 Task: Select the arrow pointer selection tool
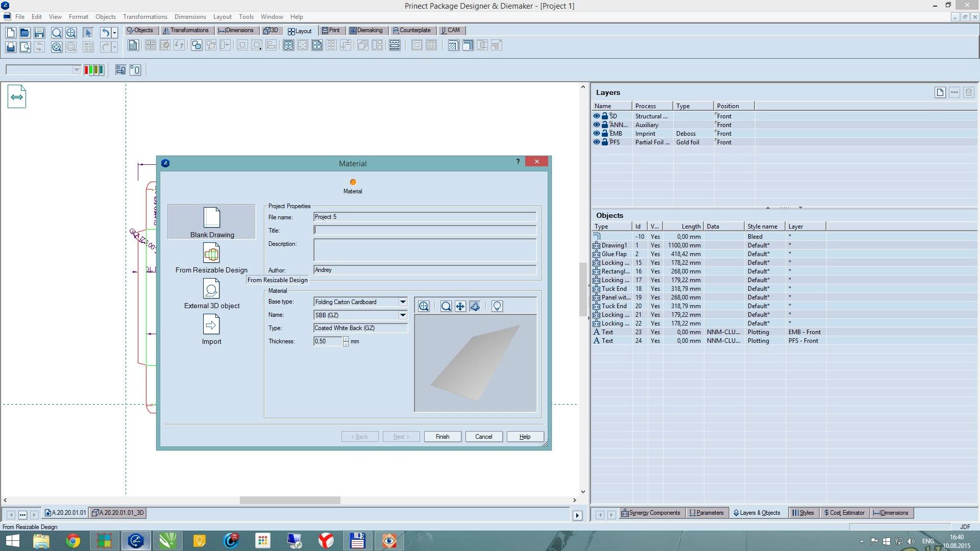[88, 33]
